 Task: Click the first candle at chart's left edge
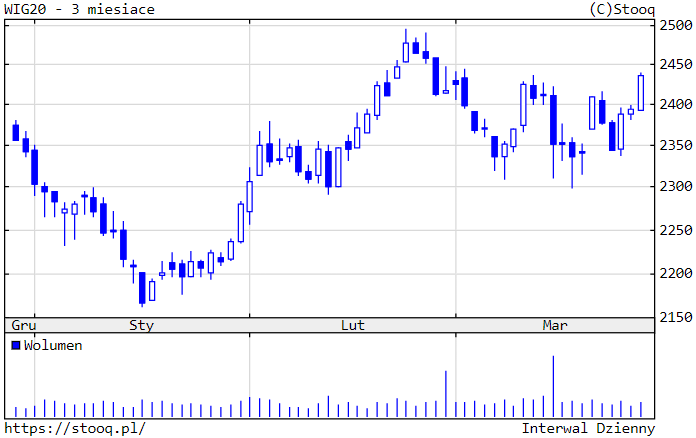15,131
